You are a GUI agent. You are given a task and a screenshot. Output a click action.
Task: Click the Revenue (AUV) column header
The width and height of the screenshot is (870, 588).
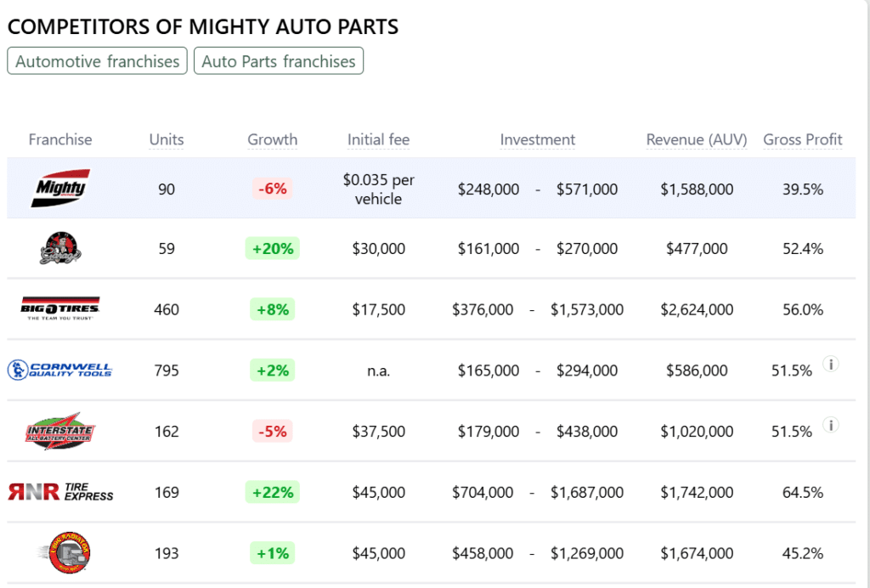coord(697,140)
